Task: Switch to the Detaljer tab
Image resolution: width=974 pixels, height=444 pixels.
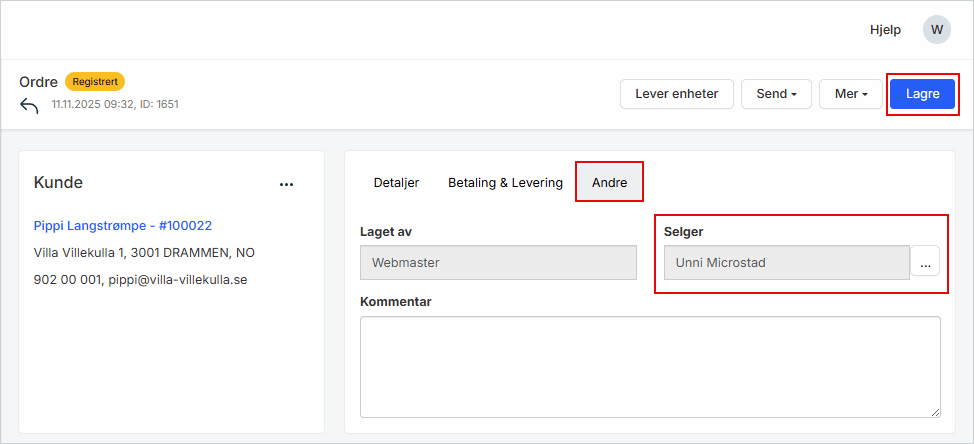Action: coord(396,183)
